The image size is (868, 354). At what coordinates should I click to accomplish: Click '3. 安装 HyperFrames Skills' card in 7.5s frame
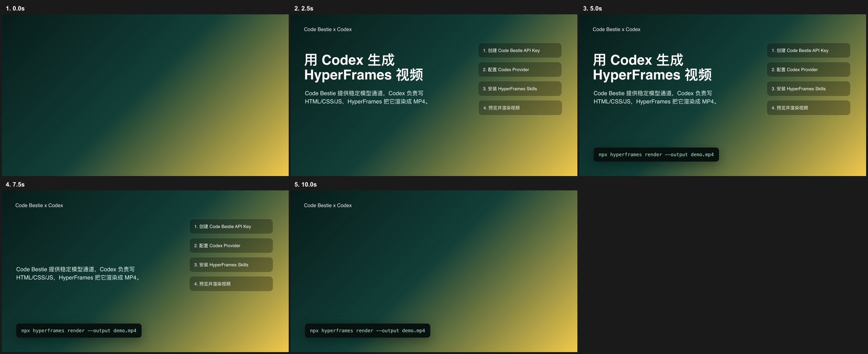[x=231, y=265]
